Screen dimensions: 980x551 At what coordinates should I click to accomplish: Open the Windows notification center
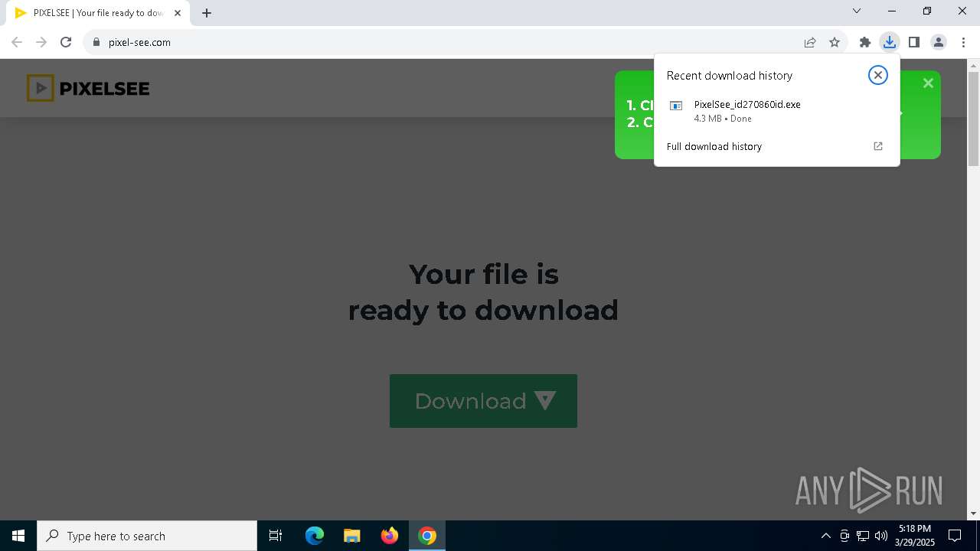(955, 536)
